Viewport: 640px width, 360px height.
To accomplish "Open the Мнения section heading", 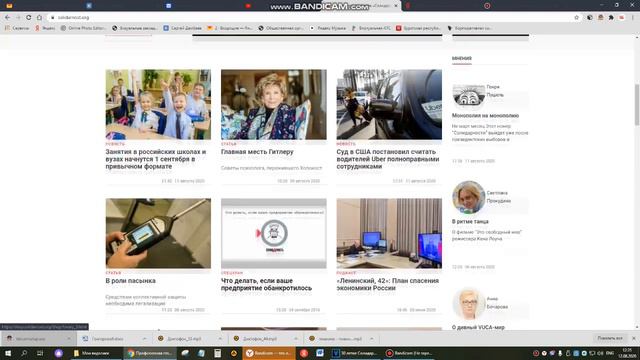I will [x=462, y=58].
